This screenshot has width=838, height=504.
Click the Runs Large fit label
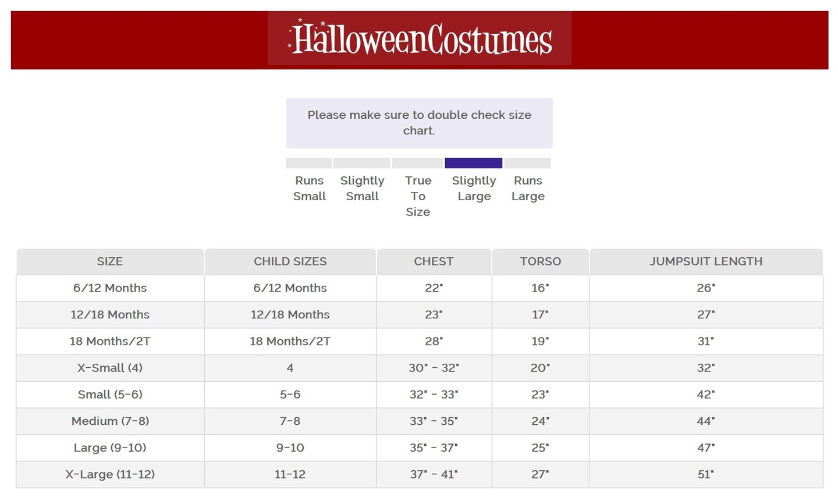coord(528,188)
